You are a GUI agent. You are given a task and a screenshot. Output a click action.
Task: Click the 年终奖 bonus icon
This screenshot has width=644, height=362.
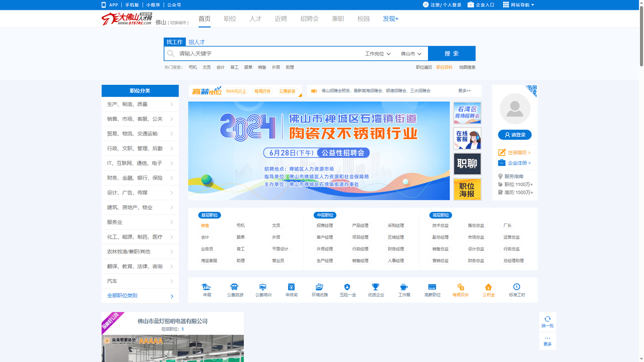coord(291,287)
